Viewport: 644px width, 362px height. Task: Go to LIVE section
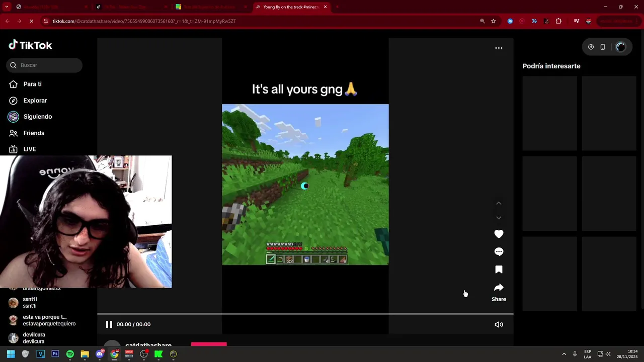coord(29,149)
